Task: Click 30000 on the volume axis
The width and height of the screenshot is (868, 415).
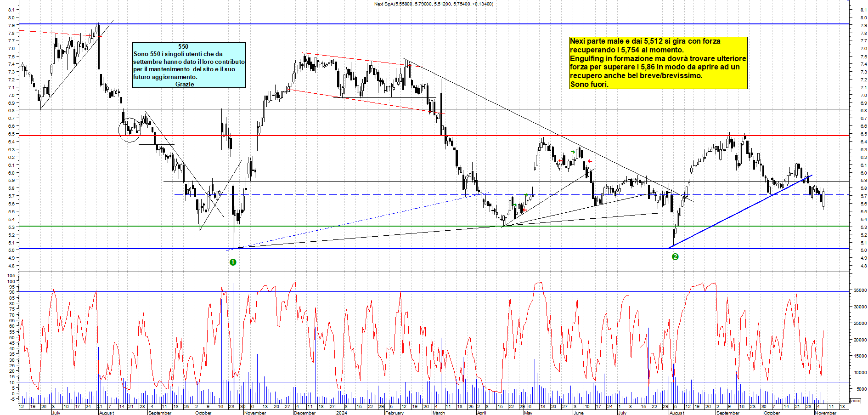Action: pyautogui.click(x=860, y=307)
